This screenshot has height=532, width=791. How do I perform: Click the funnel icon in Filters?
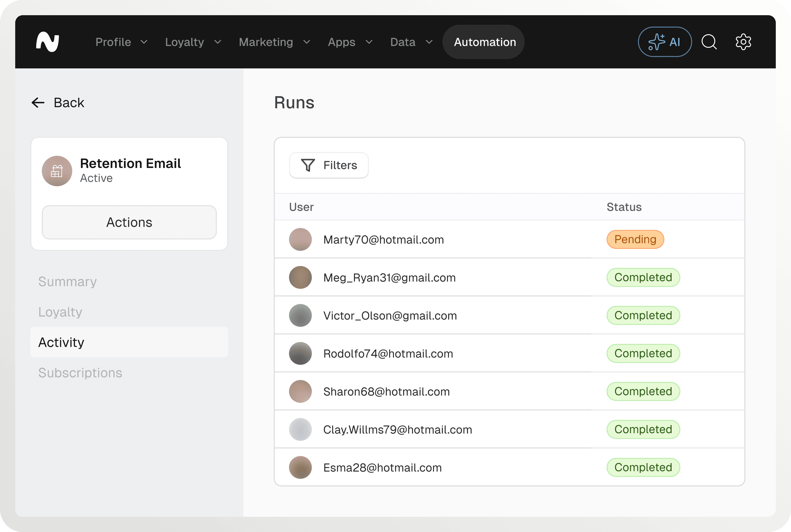[x=308, y=165]
